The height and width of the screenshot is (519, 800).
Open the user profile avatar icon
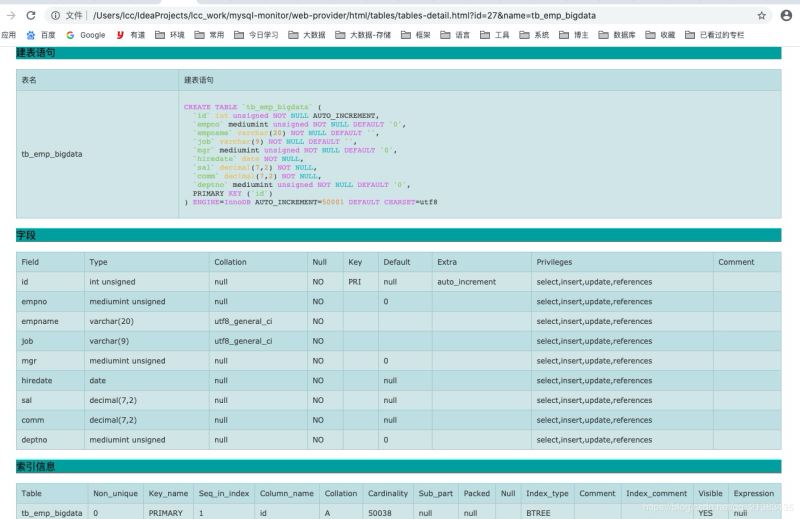click(x=786, y=15)
